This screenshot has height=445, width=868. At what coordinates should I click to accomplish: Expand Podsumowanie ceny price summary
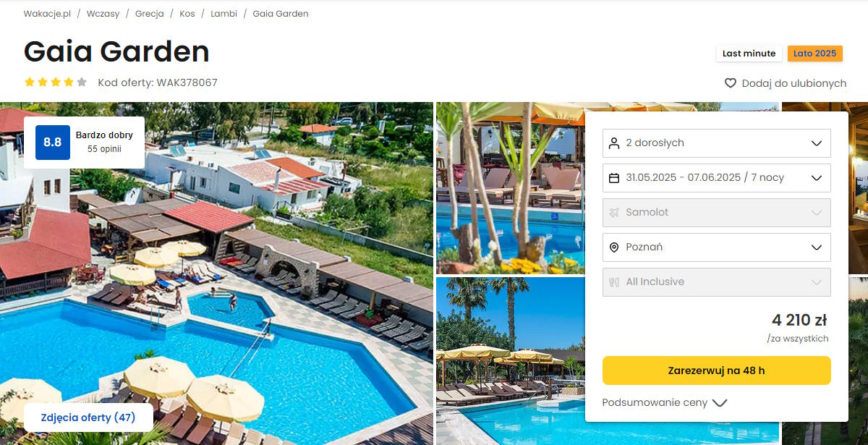point(665,403)
